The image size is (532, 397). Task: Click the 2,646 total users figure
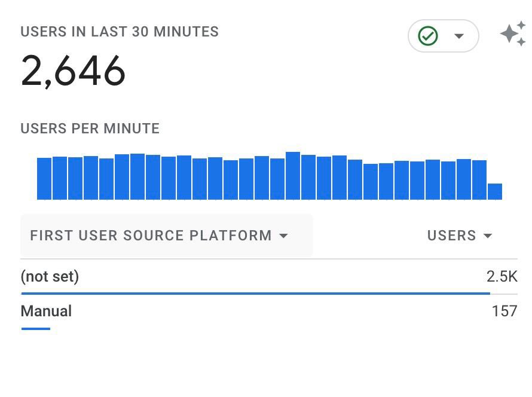[x=73, y=71]
